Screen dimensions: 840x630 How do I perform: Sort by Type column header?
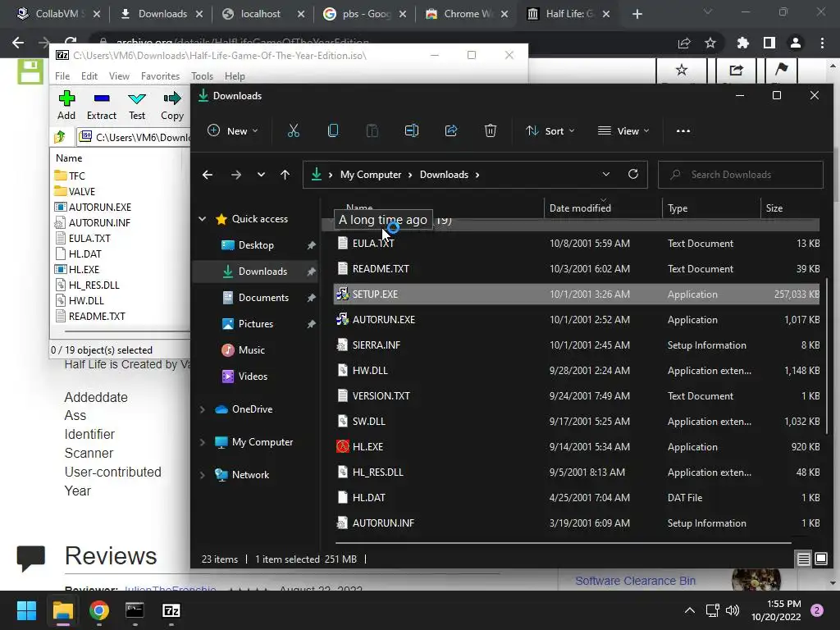[678, 208]
